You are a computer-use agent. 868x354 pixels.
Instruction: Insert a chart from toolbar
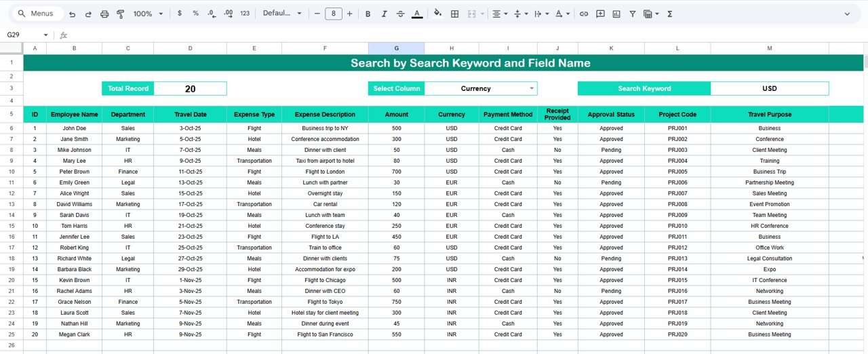[x=616, y=14]
